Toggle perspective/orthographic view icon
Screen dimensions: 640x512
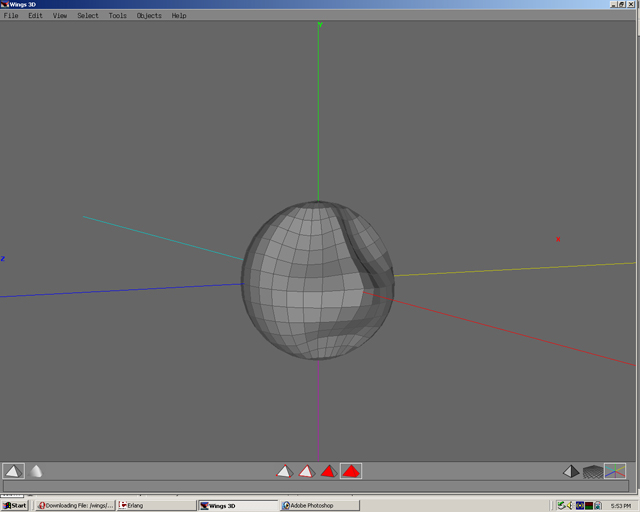coord(571,471)
